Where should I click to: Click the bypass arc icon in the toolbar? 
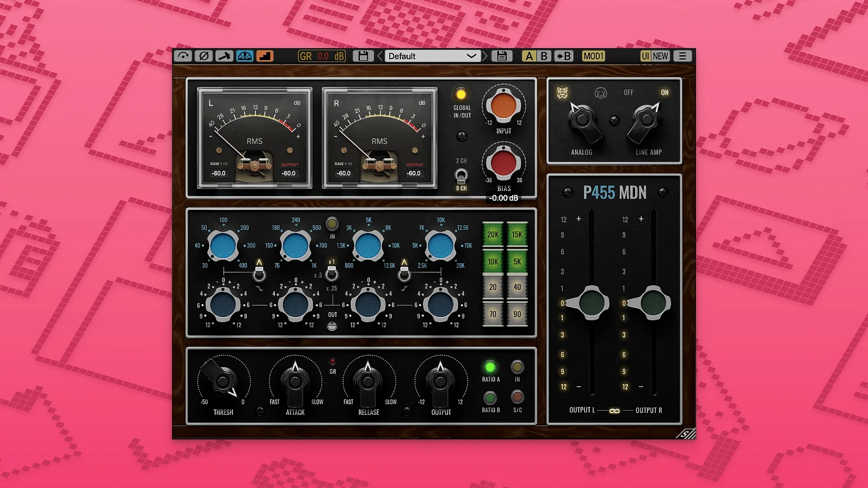(183, 56)
